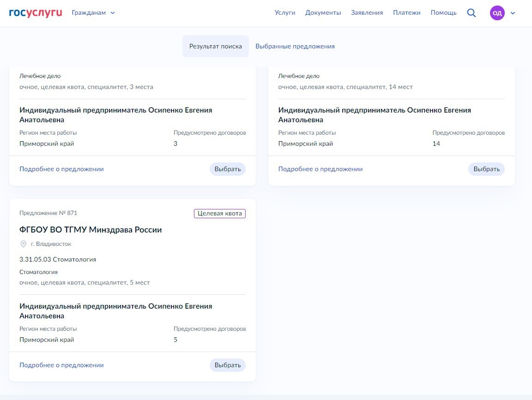
Task: Click Выбрать on the 3 места offer
Action: (228, 169)
